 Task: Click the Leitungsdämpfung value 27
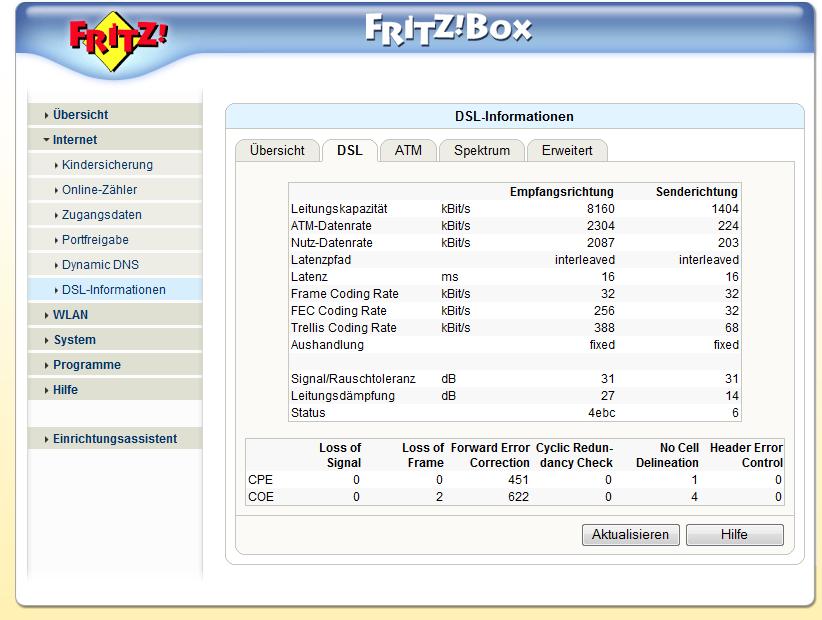pyautogui.click(x=608, y=396)
